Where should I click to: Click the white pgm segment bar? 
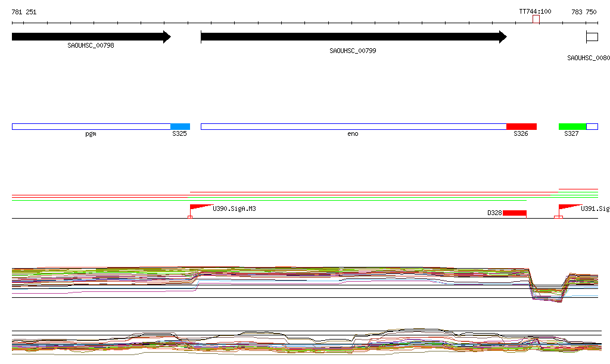pyautogui.click(x=91, y=126)
